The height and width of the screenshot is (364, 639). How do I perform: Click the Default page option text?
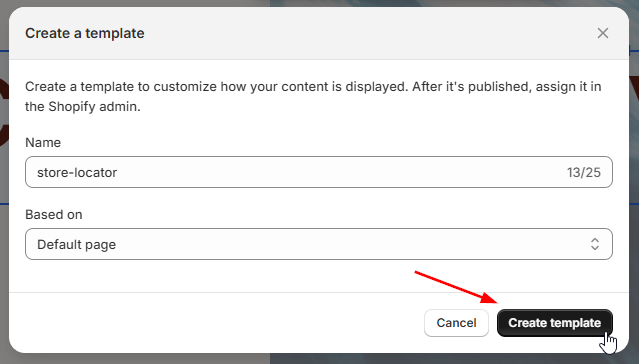pos(77,245)
